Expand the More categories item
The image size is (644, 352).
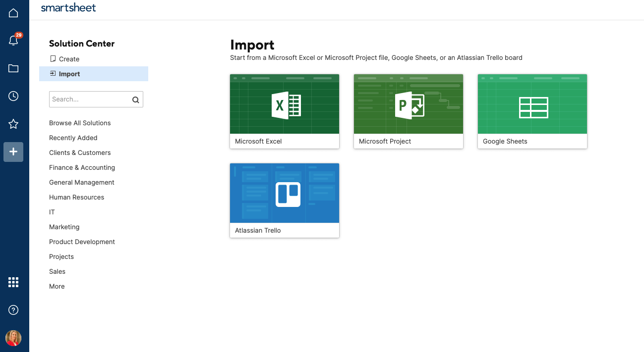pyautogui.click(x=57, y=286)
